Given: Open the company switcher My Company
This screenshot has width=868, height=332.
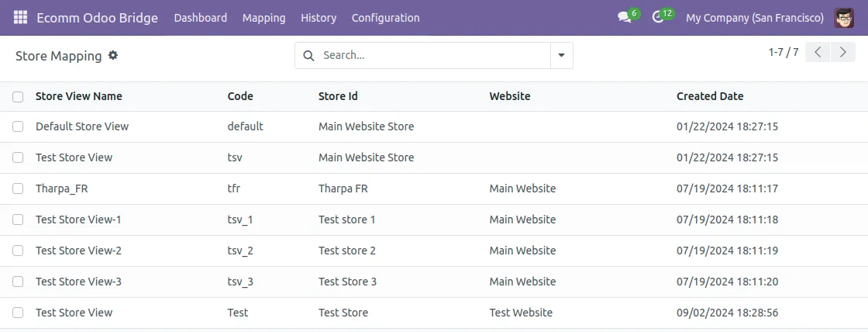Looking at the screenshot, I should [x=755, y=18].
